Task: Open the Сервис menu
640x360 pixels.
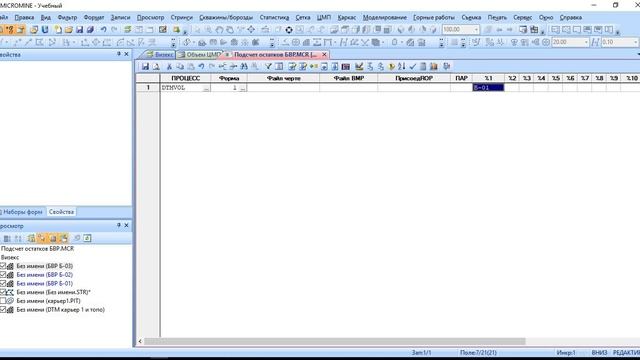Action: tap(522, 18)
